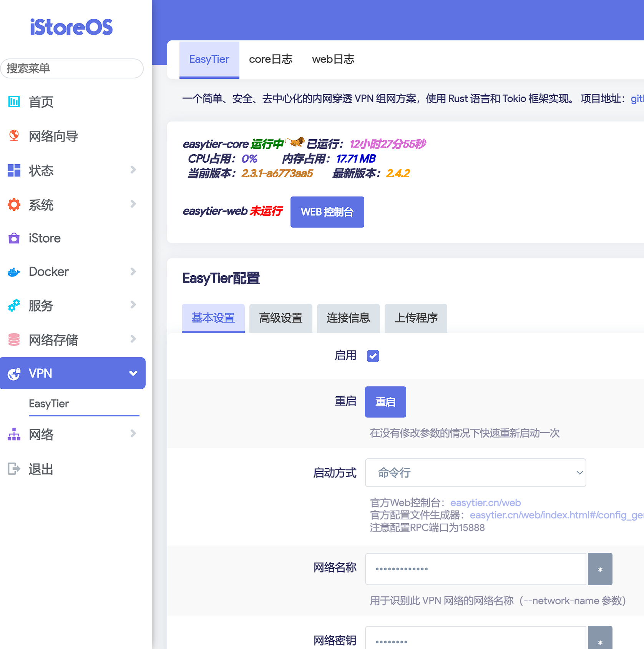
Task: Select the 连接信息 tab
Action: click(349, 318)
